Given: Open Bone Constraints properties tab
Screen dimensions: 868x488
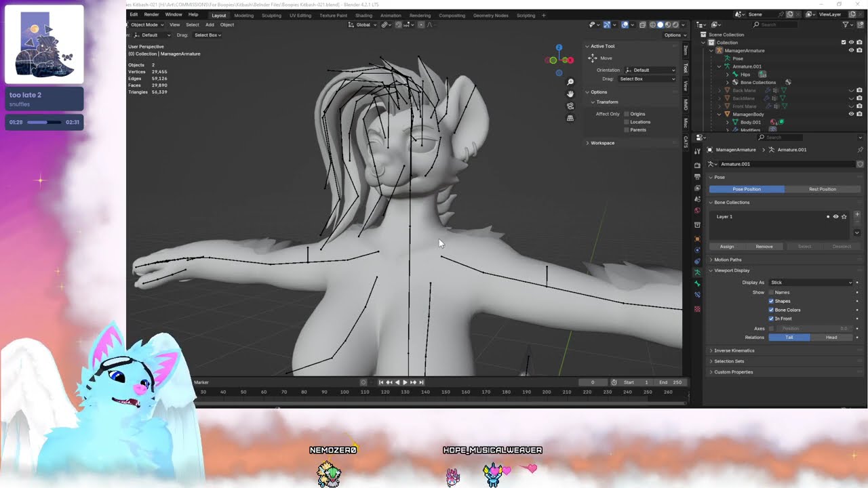Looking at the screenshot, I should (697, 296).
